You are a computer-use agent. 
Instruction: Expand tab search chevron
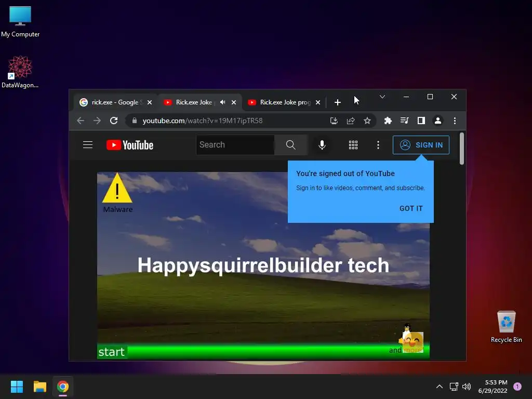click(382, 97)
